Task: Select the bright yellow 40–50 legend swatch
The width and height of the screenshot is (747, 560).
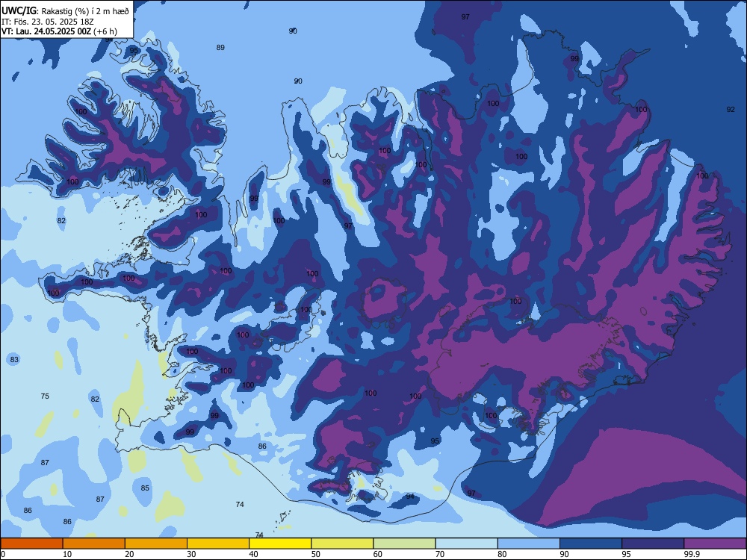Action: click(x=280, y=544)
